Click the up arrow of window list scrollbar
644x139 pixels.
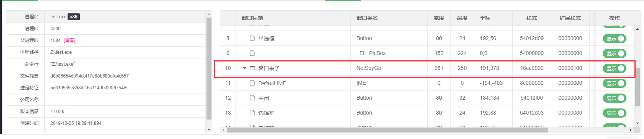tap(637, 29)
